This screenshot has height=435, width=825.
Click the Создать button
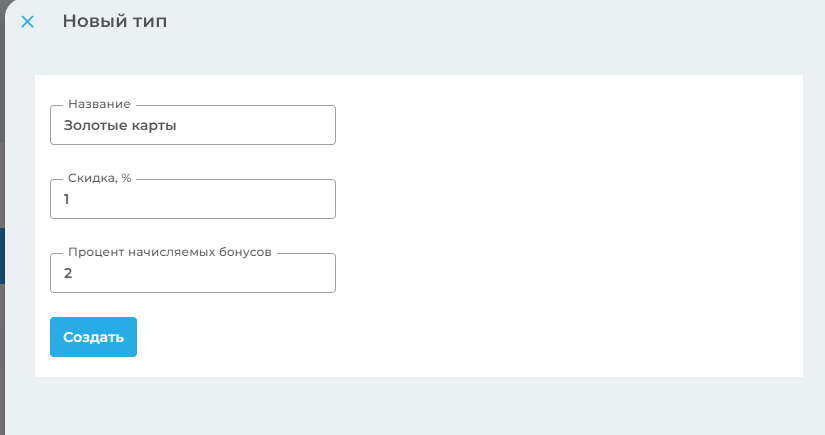click(x=93, y=337)
